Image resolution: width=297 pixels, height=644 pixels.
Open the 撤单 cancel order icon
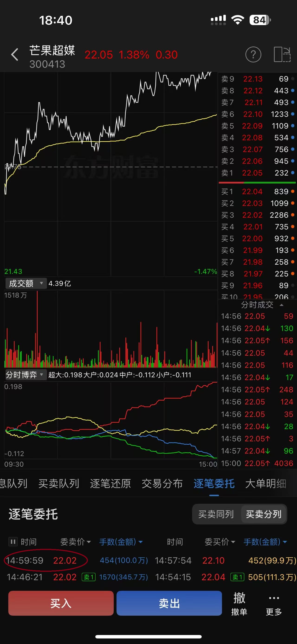coord(239,604)
